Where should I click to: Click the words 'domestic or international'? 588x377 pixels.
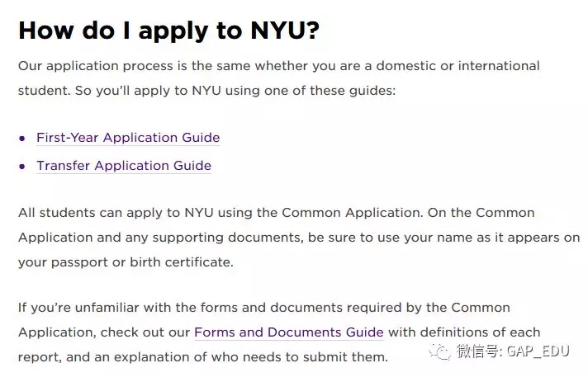click(458, 66)
